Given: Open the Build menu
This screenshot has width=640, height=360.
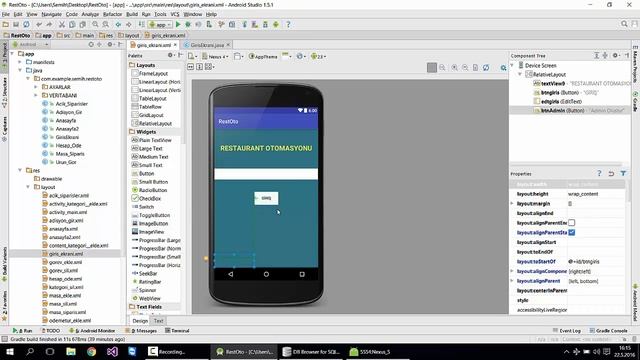Looking at the screenshot, I should pos(132,14).
